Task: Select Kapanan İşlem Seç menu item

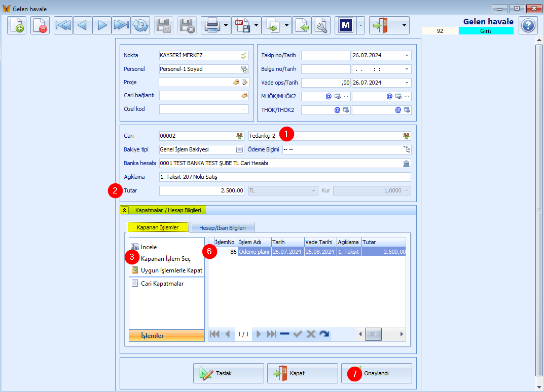Action: 165,259
